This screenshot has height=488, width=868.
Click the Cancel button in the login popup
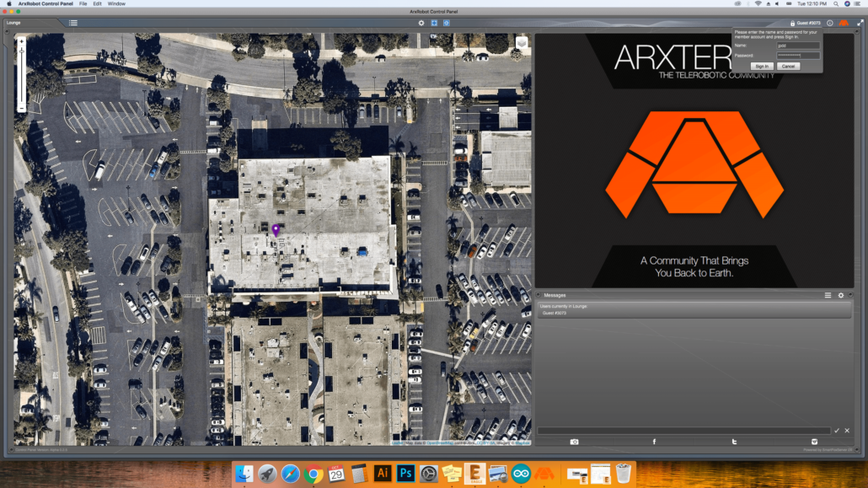788,66
